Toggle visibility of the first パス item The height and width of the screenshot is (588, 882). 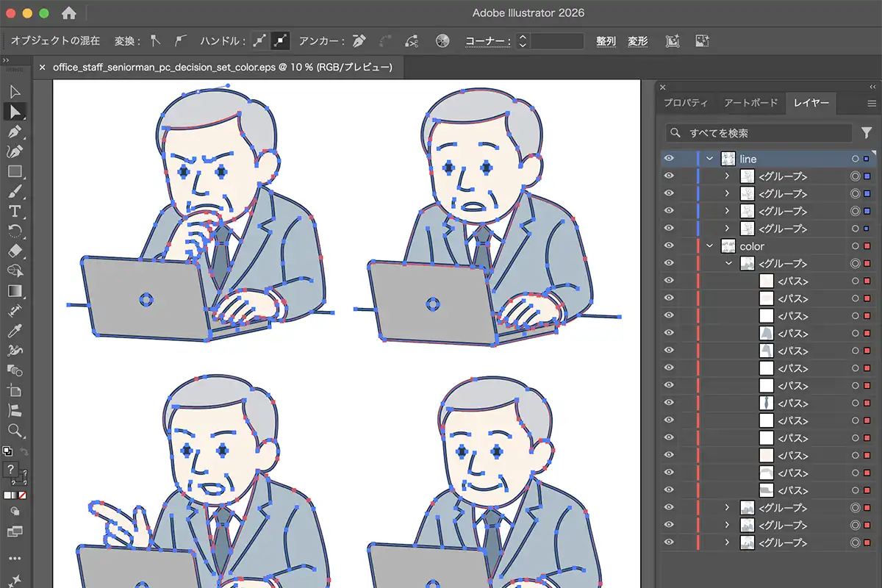point(668,280)
